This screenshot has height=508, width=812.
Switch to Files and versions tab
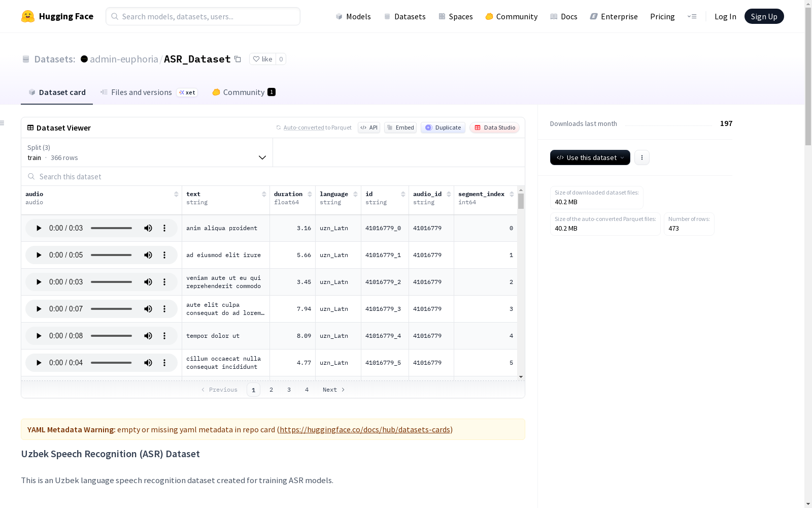(149, 92)
